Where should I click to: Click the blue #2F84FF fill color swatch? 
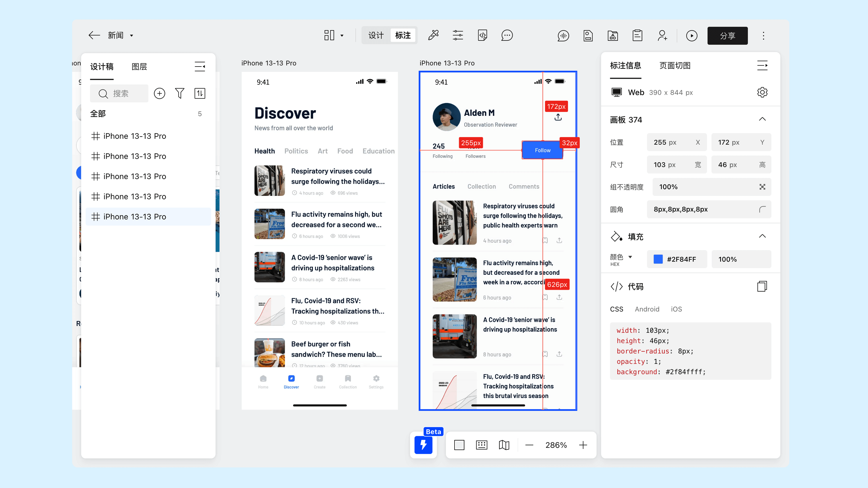[x=658, y=259]
